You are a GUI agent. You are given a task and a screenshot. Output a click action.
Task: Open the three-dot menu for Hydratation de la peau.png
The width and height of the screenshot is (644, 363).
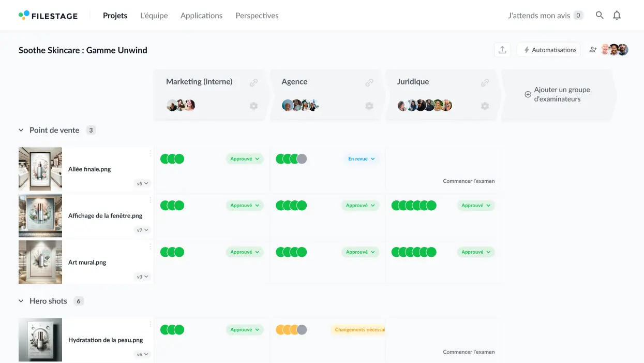[149, 324]
